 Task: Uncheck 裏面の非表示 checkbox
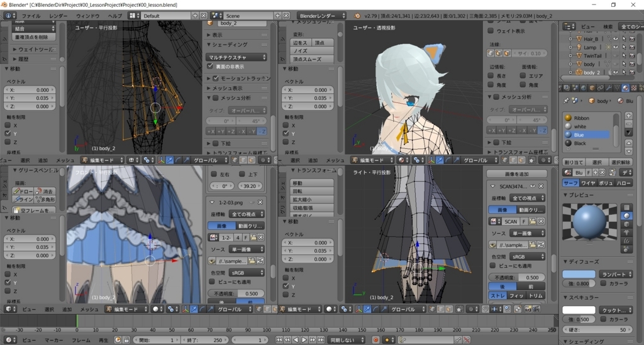coord(210,66)
